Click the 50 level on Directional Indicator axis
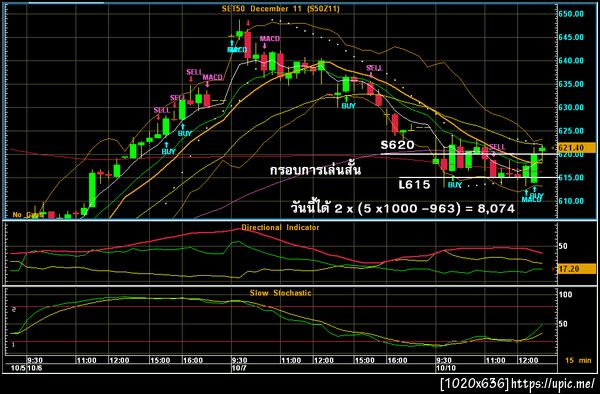 pos(563,246)
